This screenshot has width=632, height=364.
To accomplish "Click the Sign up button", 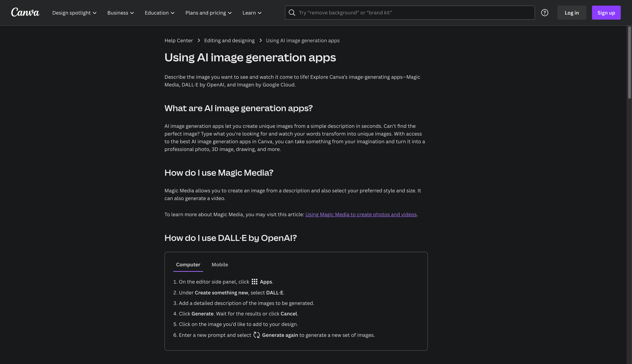I will click(606, 12).
